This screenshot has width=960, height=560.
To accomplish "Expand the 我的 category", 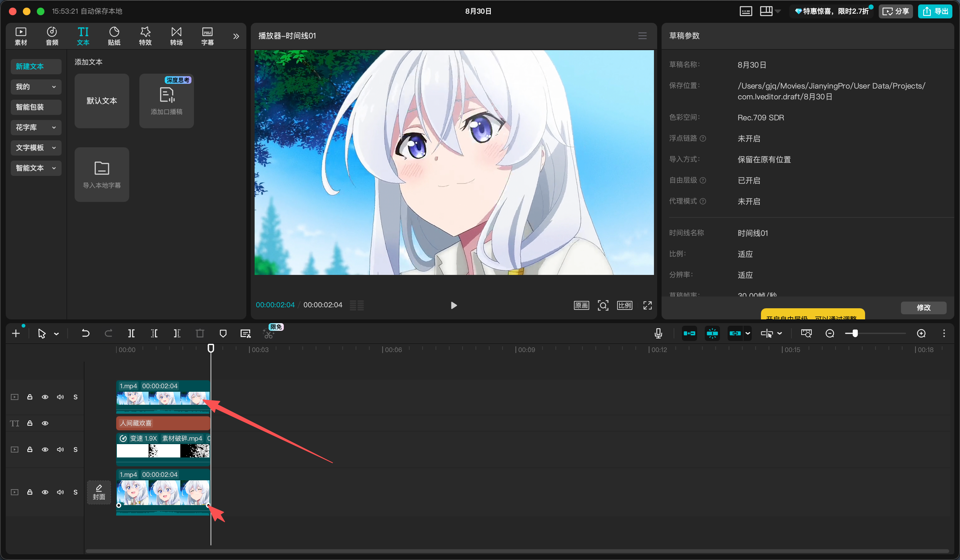I will click(36, 87).
